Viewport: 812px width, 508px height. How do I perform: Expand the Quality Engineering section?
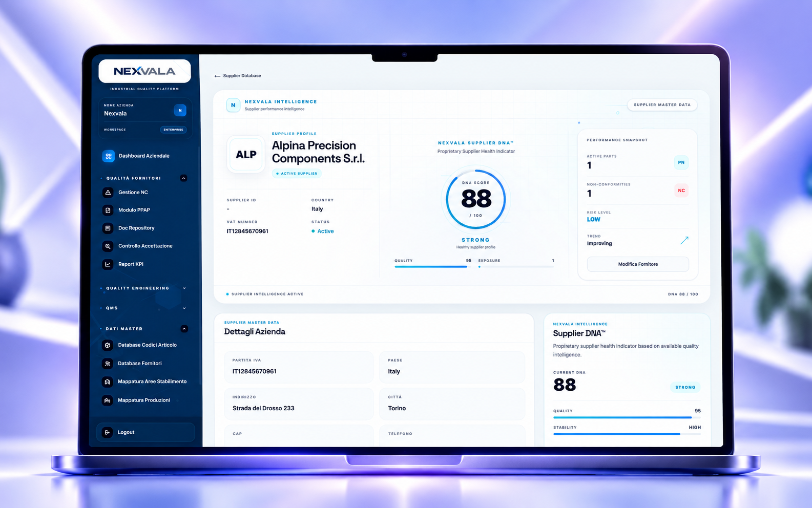click(184, 288)
